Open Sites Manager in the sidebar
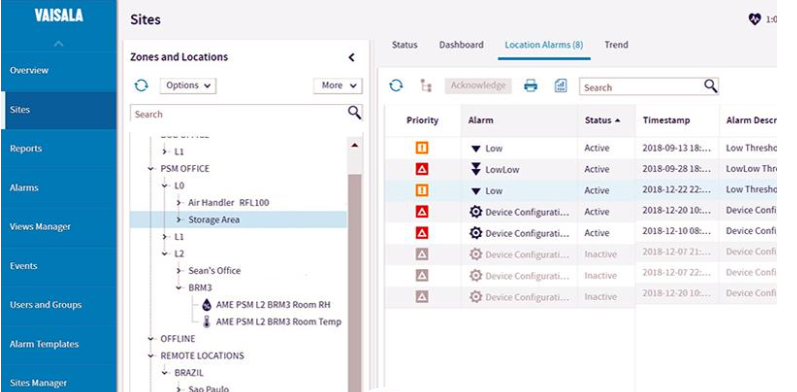 click(58, 383)
